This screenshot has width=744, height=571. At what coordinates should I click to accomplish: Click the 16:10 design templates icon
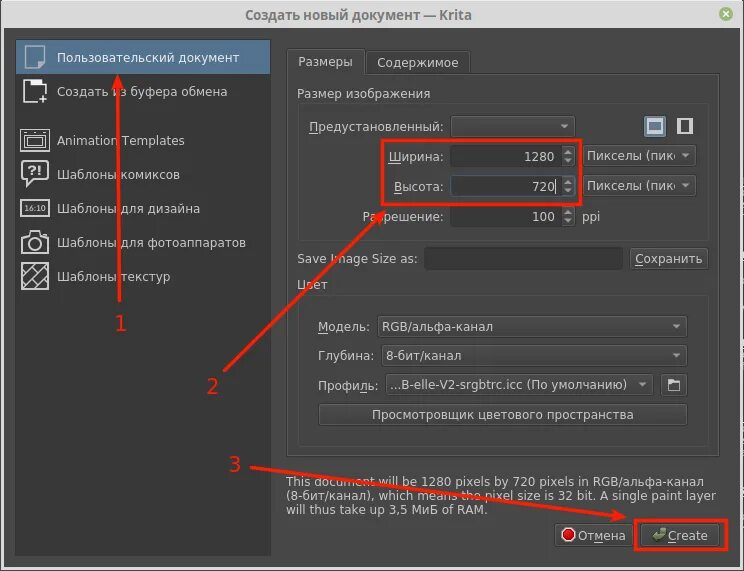coord(35,208)
